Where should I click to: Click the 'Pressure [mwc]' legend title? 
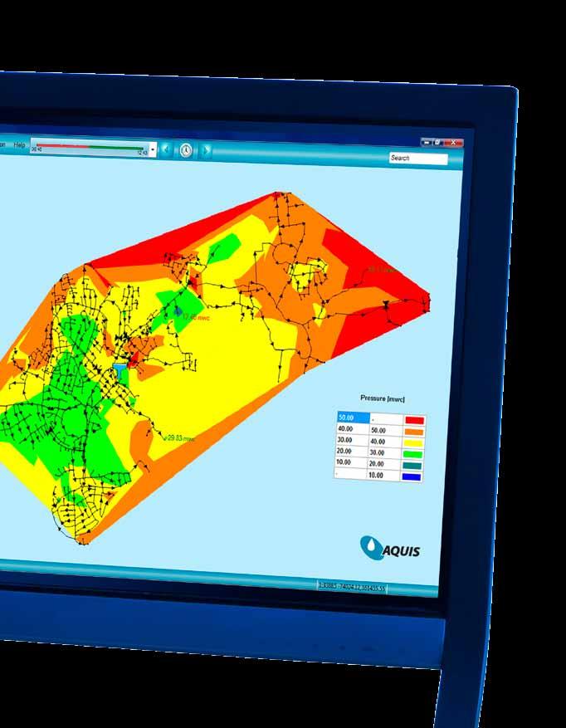pyautogui.click(x=383, y=398)
